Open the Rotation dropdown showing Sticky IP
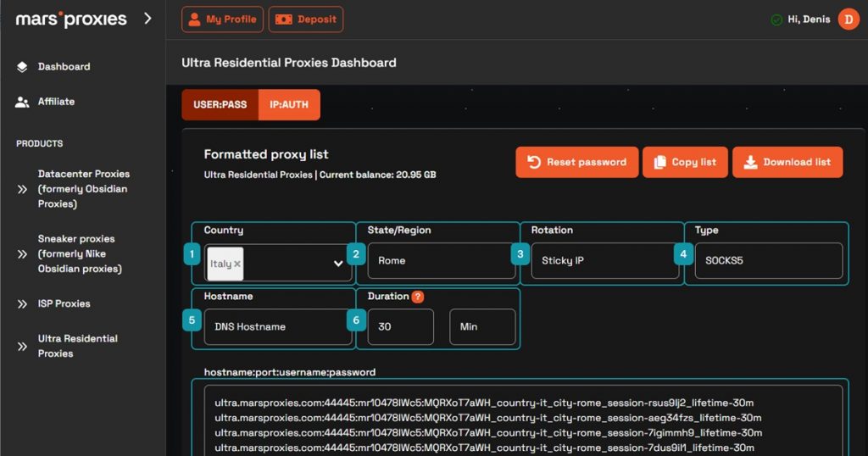868x456 pixels. (x=604, y=261)
